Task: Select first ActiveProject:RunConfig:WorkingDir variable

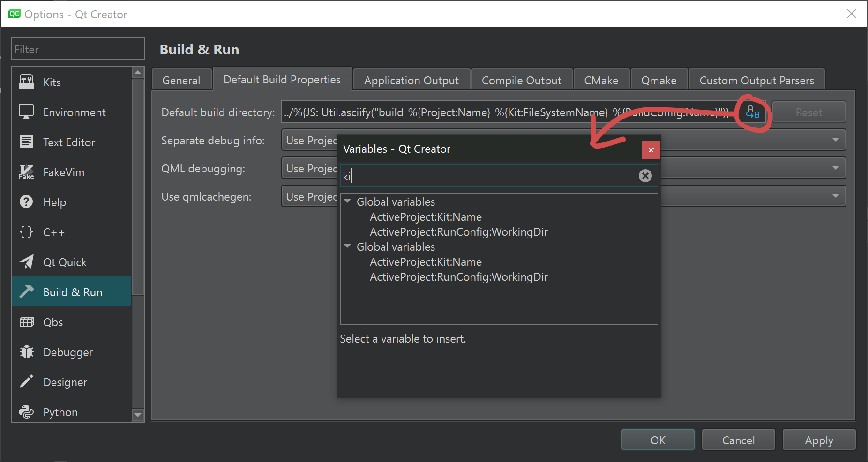Action: coord(459,232)
